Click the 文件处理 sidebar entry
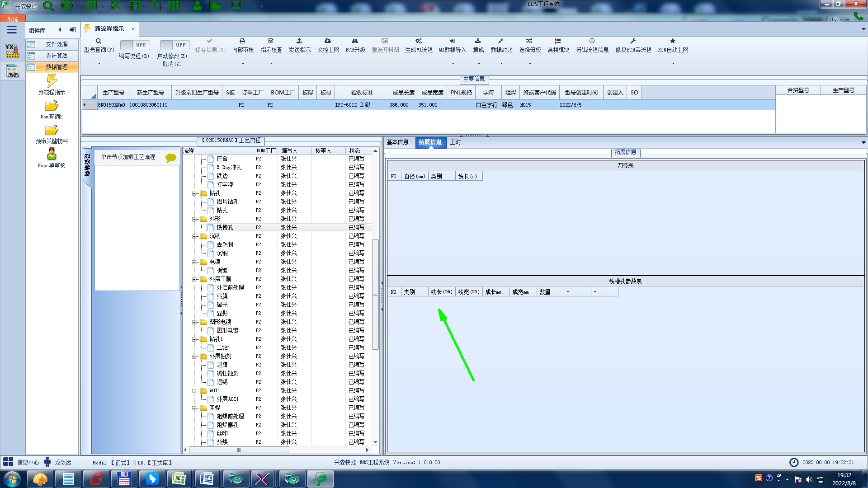 pyautogui.click(x=56, y=44)
